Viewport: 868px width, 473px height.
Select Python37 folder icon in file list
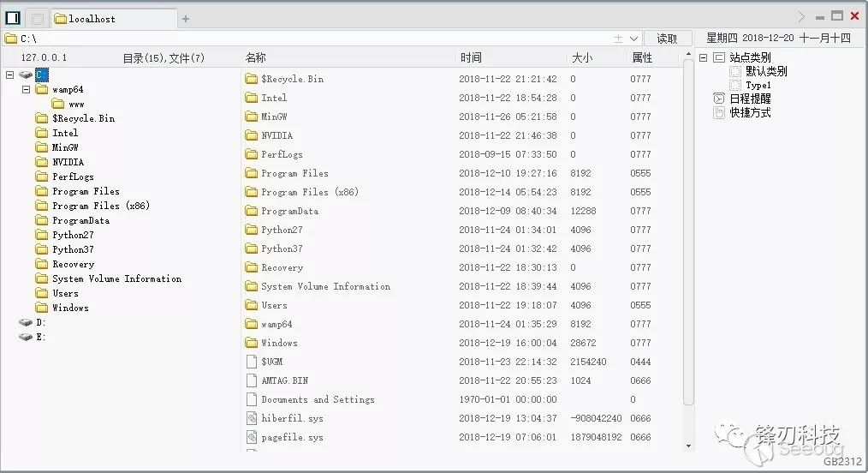click(252, 248)
